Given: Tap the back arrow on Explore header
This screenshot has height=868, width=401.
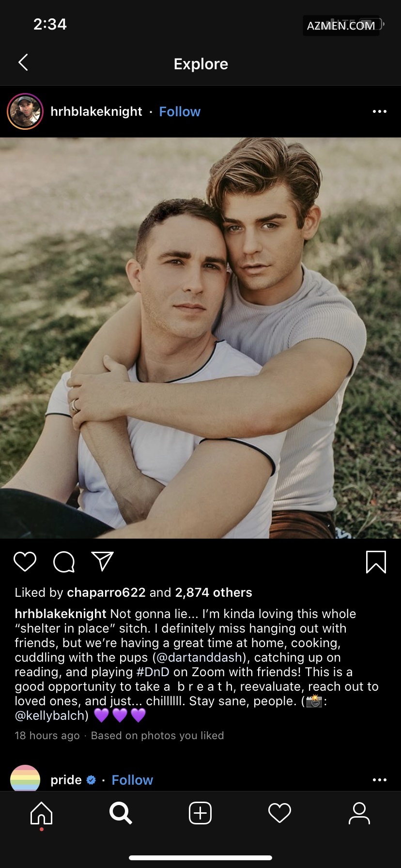Looking at the screenshot, I should 23,62.
